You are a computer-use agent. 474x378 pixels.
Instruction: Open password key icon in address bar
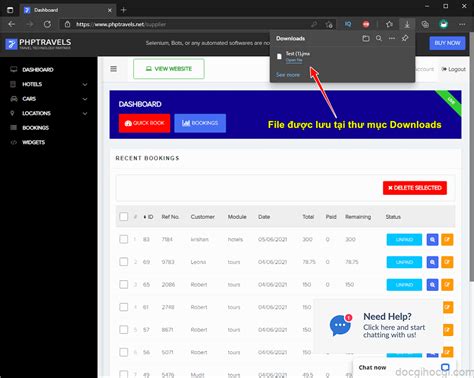[314, 24]
